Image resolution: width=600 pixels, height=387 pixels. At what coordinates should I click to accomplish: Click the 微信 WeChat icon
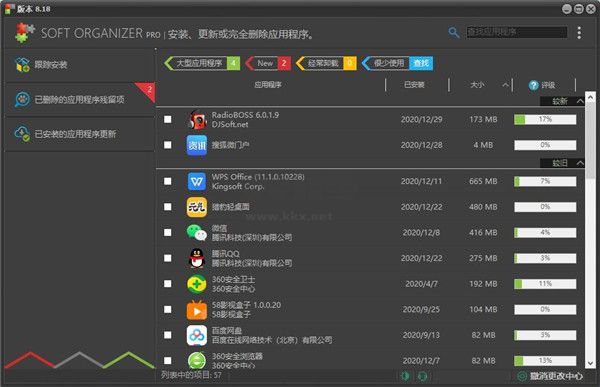(x=197, y=232)
